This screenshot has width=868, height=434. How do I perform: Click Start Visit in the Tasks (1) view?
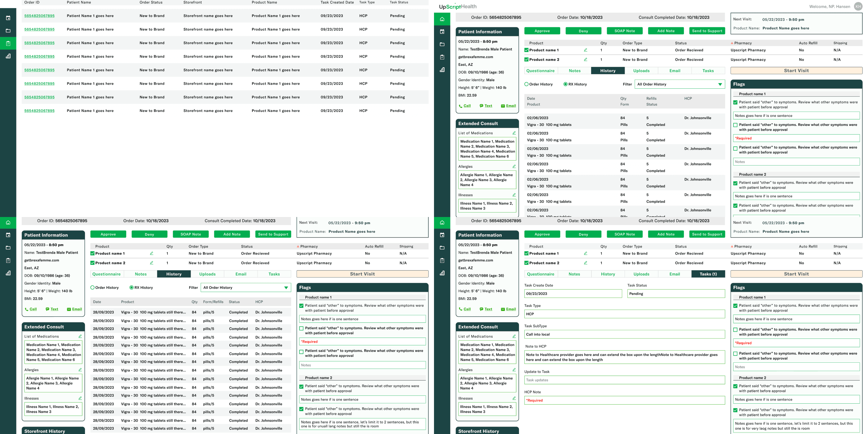(x=796, y=274)
